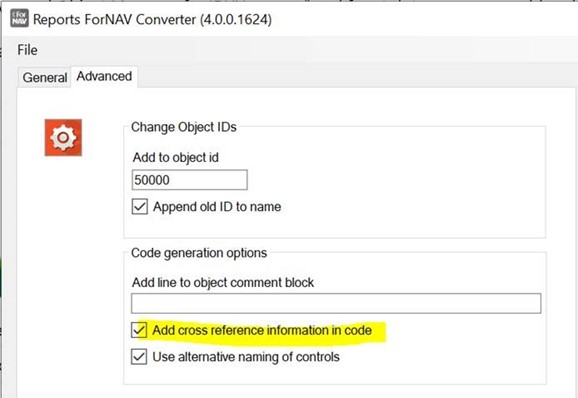Uncheck the Append old ID to name box
The image size is (578, 398).
[140, 207]
